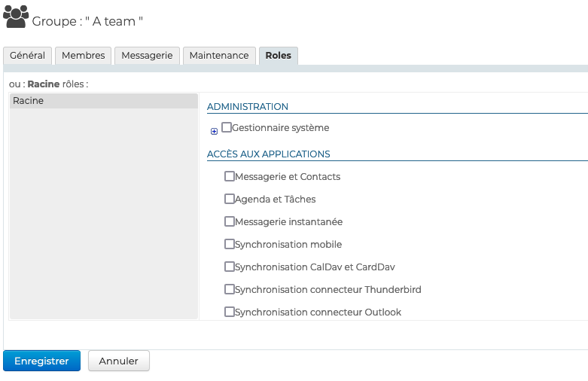Click the group users icon beside the title
Image resolution: width=588 pixels, height=381 pixels.
16,17
